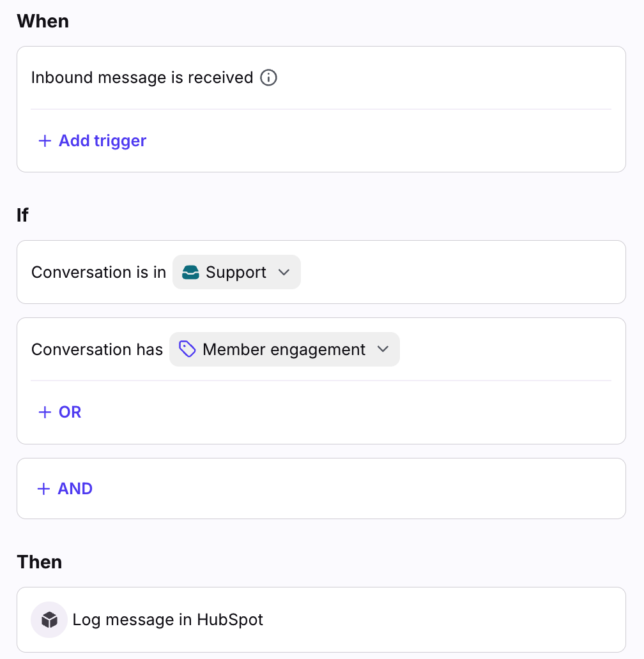Viewport: 644px width, 659px height.
Task: Click the Conversation has condition label
Action: [x=97, y=349]
